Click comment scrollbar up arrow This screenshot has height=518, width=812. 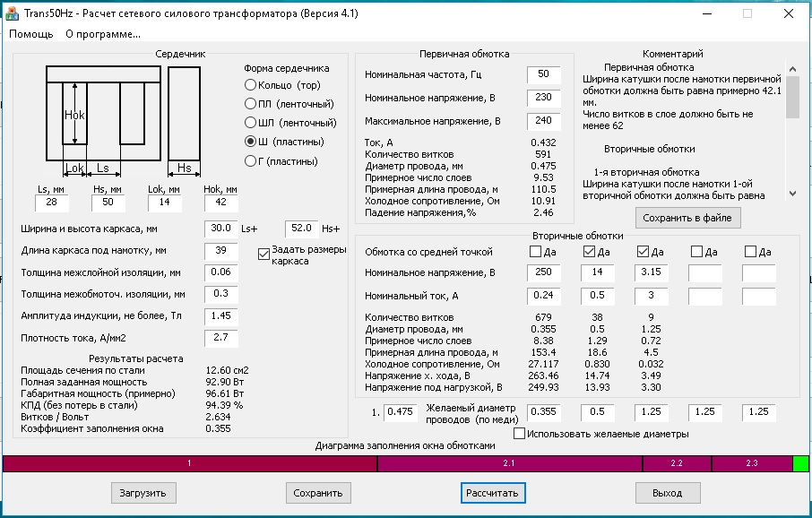pos(792,69)
